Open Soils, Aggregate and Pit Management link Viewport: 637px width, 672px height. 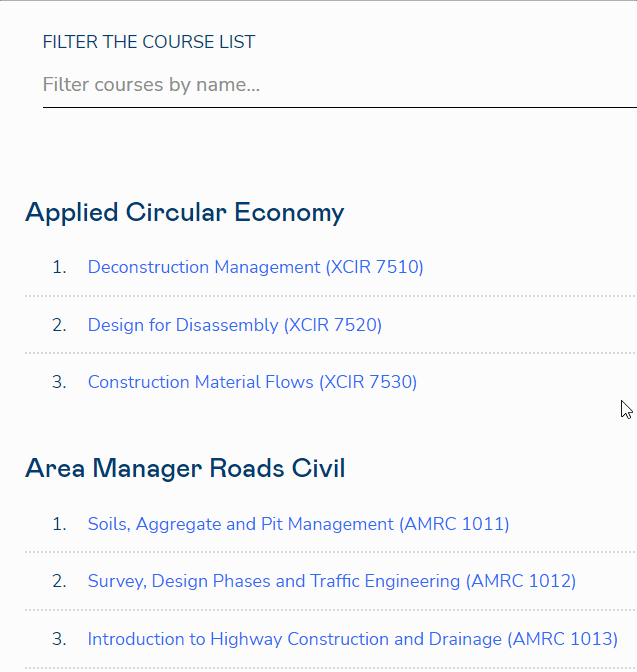click(298, 524)
